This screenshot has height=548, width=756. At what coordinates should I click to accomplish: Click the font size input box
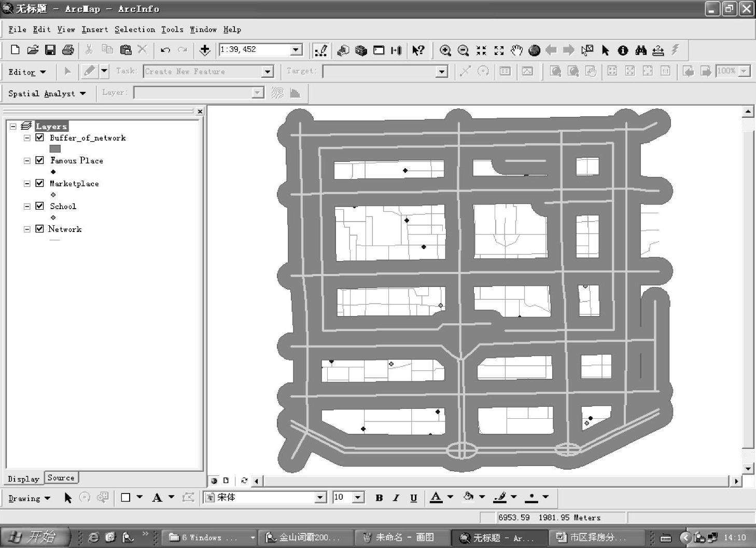(342, 497)
